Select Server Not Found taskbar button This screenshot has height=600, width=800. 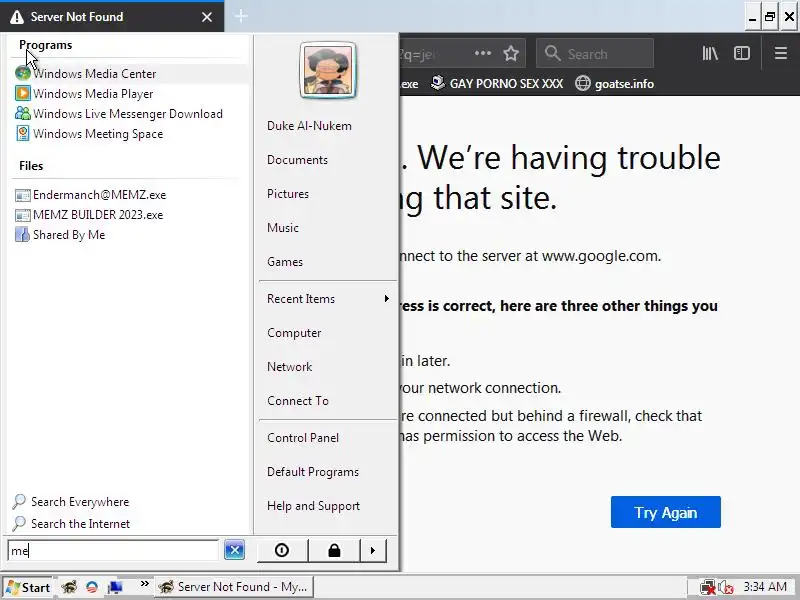234,587
